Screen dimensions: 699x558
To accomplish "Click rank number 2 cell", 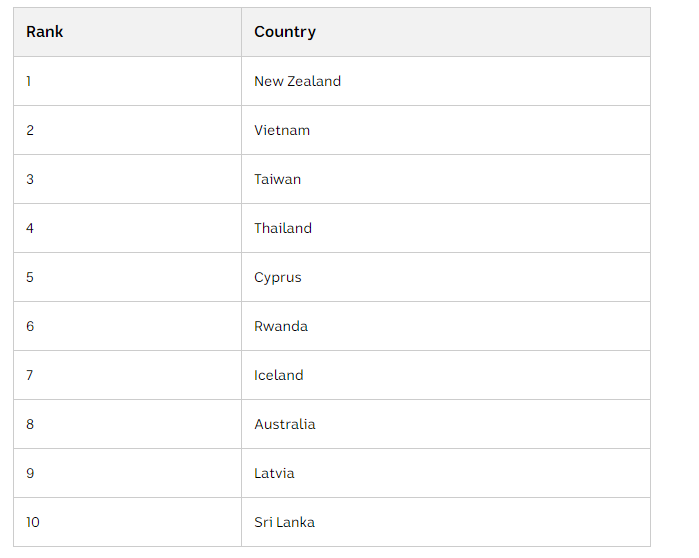I will 127,130.
